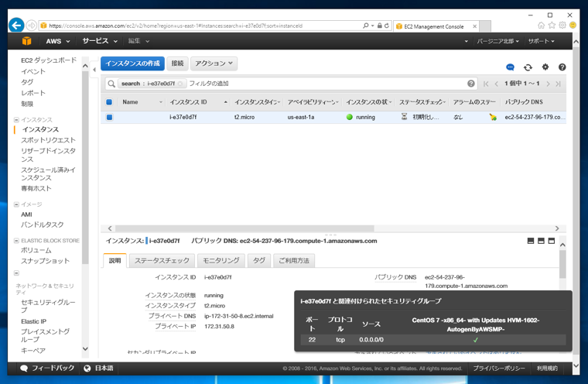Toggle checkbox for instance i-e37e0d7f
Screen dimensions: 588x384
coord(109,117)
